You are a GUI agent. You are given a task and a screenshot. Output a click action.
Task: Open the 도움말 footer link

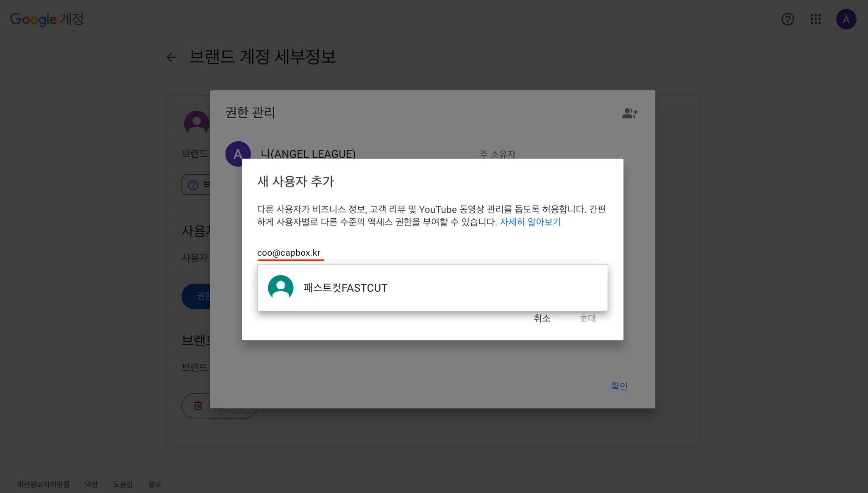123,484
